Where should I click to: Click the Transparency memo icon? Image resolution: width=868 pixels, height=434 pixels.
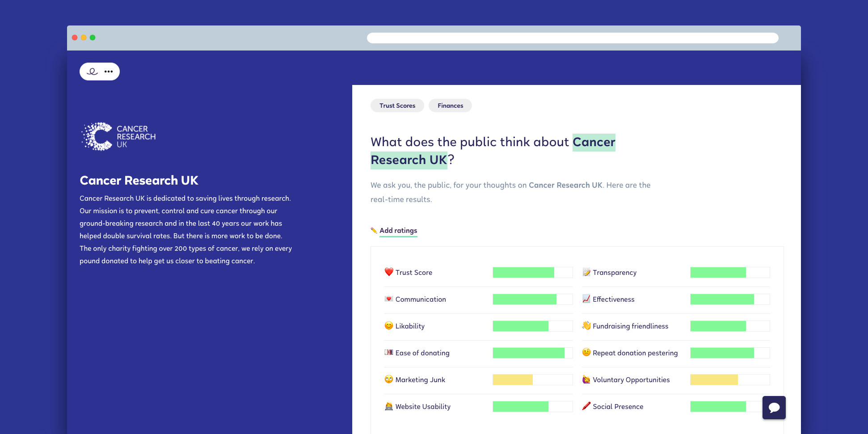pos(586,272)
